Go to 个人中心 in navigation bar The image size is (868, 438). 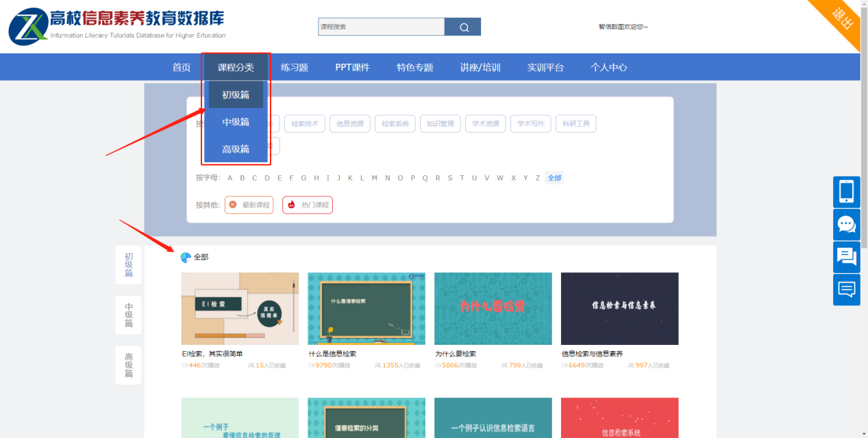(x=608, y=67)
